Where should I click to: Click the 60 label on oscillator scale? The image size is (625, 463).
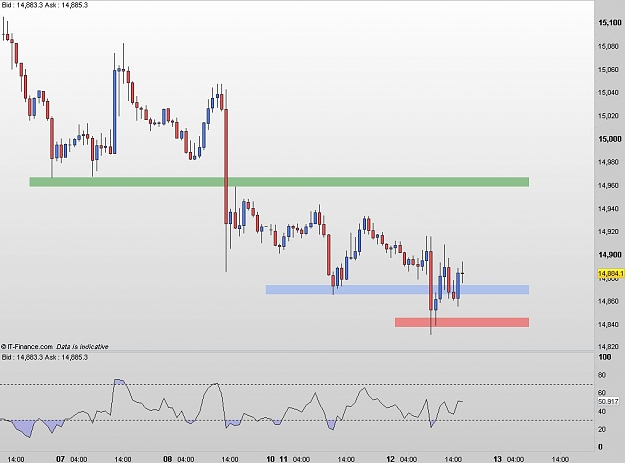[602, 393]
